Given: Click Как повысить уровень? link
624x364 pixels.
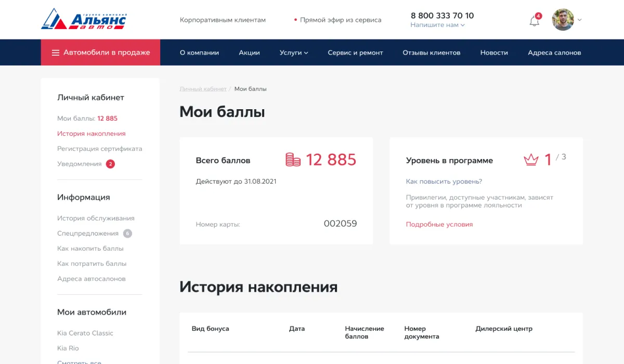Looking at the screenshot, I should [x=444, y=181].
